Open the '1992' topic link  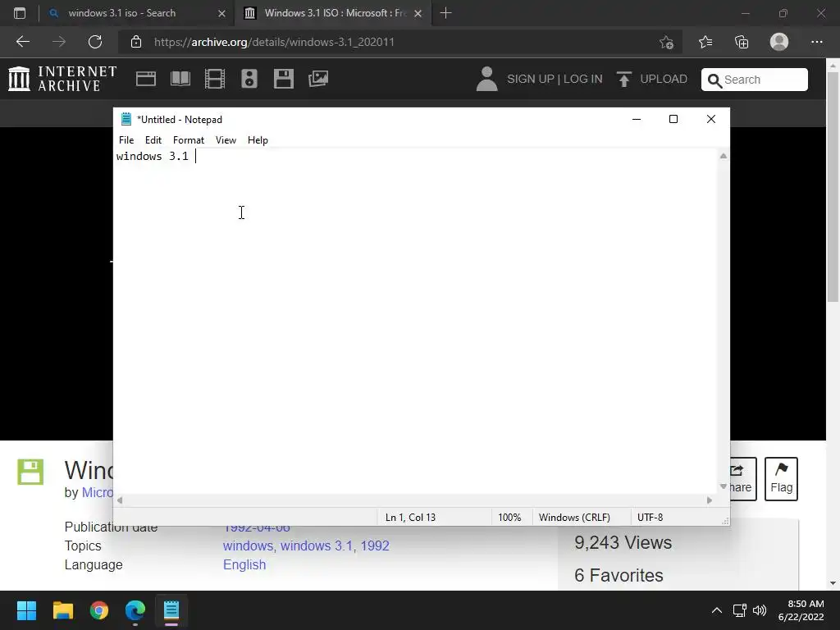tap(375, 546)
